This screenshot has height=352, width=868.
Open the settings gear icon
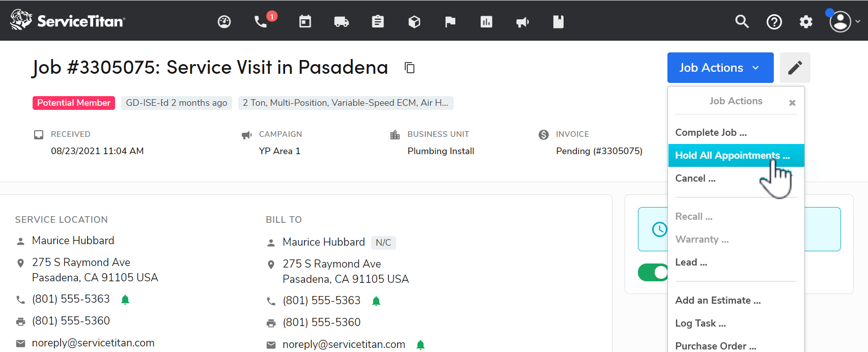[806, 22]
